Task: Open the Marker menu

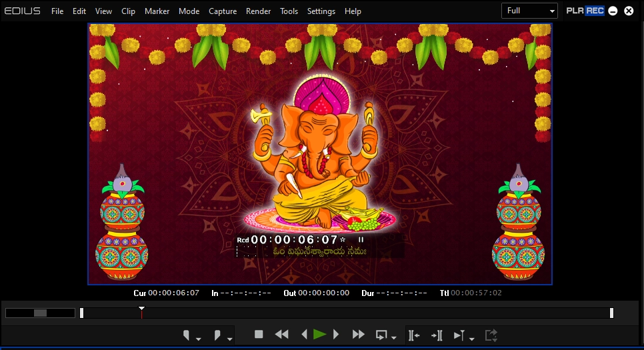Action: coord(157,11)
